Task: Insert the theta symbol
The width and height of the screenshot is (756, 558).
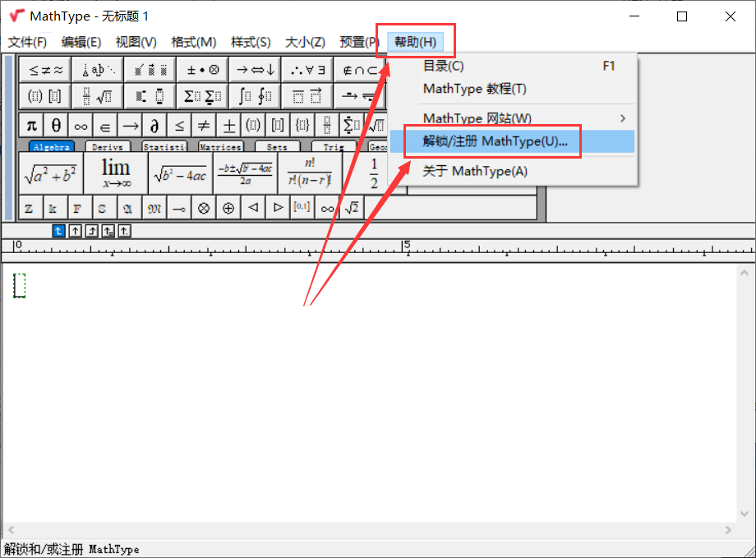Action: tap(56, 126)
